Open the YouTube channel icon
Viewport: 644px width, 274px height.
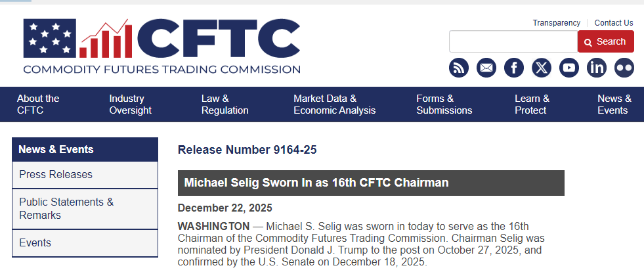[x=569, y=68]
